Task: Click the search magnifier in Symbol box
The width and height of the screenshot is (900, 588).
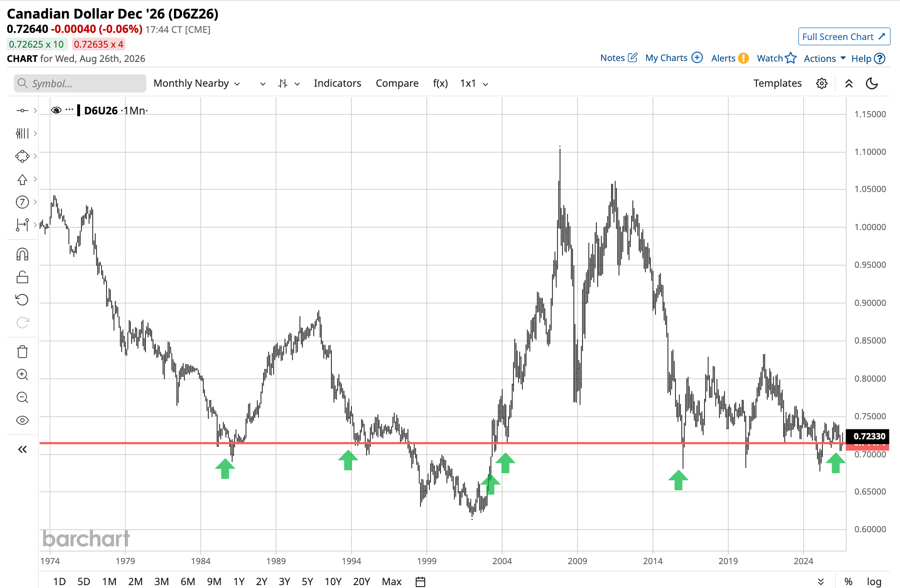Action: pyautogui.click(x=22, y=83)
